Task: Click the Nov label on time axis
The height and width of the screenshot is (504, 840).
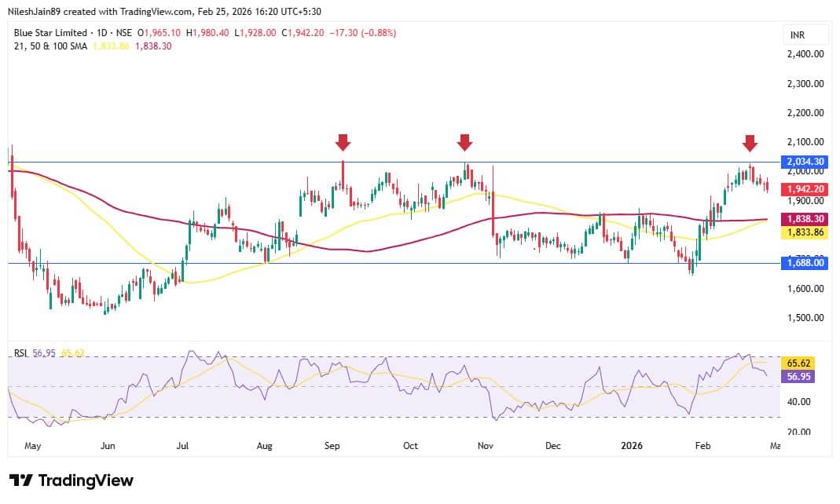Action: (x=486, y=446)
